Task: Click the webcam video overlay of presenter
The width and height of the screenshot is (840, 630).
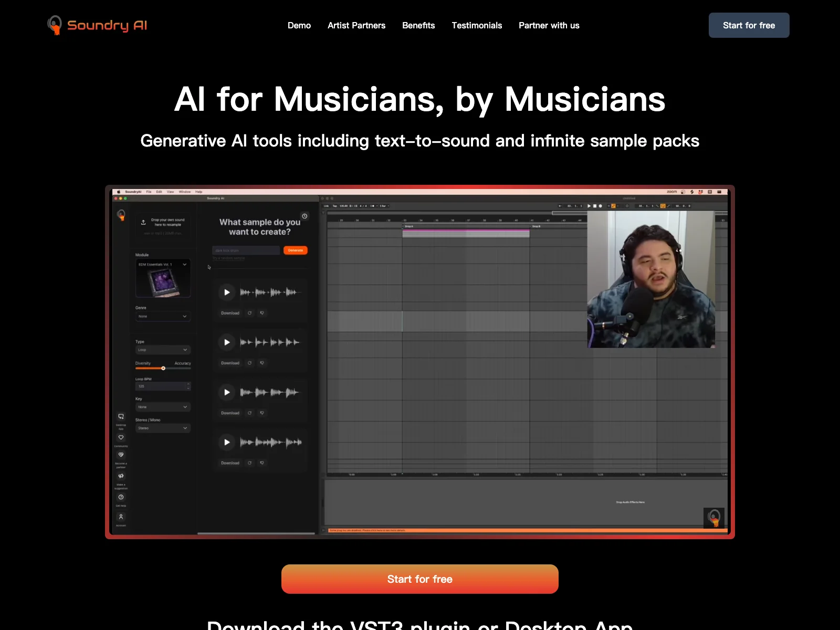Action: pyautogui.click(x=651, y=279)
